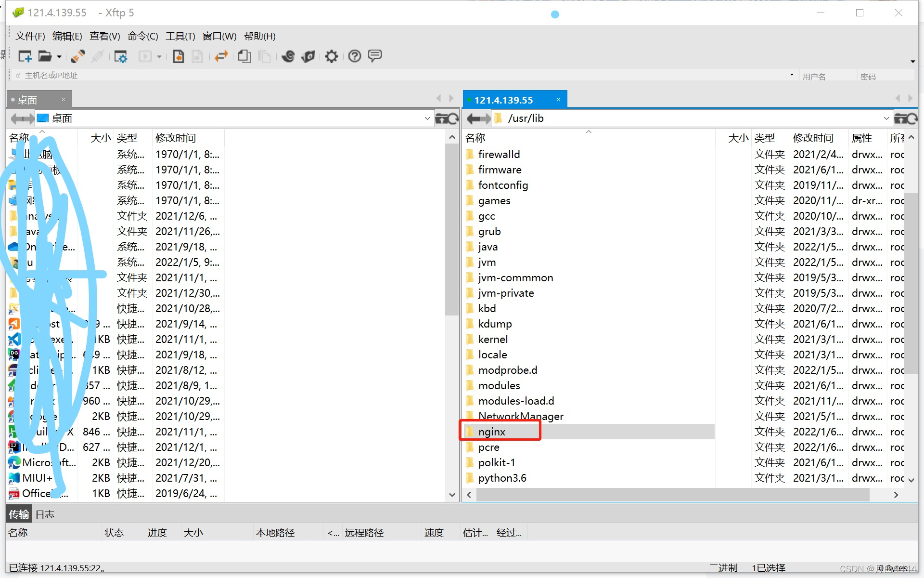The height and width of the screenshot is (578, 924).
Task: Click the reconnect plug icon
Action: pyautogui.click(x=77, y=56)
